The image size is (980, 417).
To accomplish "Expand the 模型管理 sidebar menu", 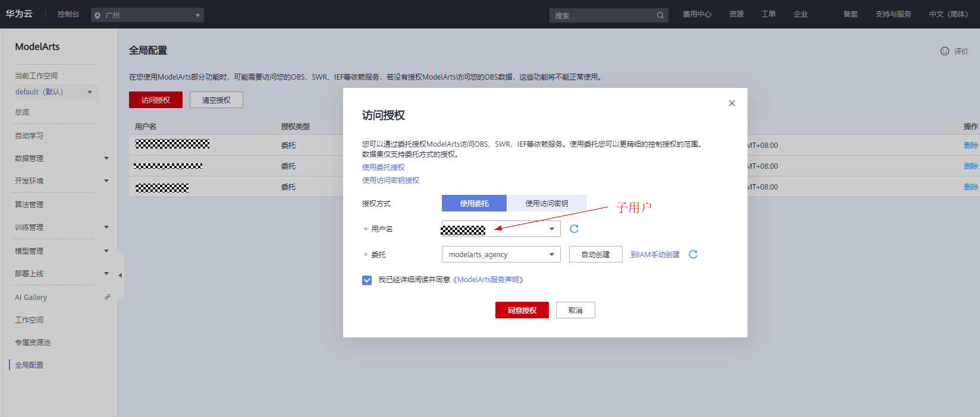I will 106,251.
